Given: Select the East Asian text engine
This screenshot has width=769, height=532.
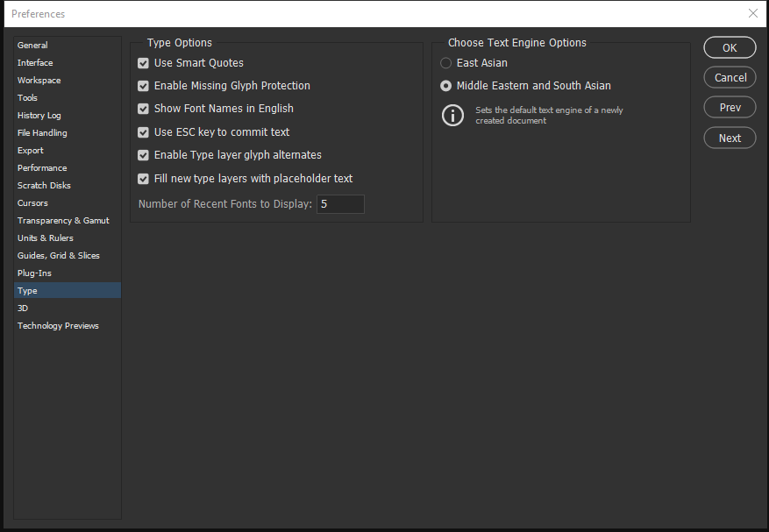Looking at the screenshot, I should coord(446,63).
